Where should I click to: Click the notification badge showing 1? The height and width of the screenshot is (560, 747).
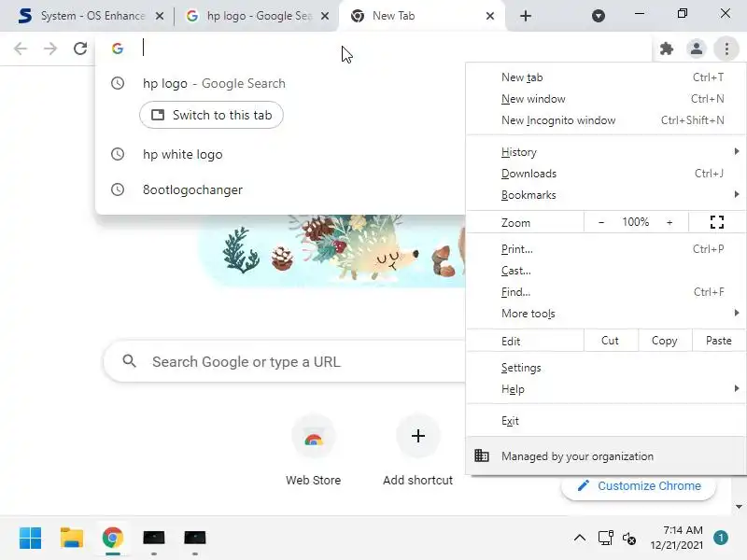coord(721,538)
